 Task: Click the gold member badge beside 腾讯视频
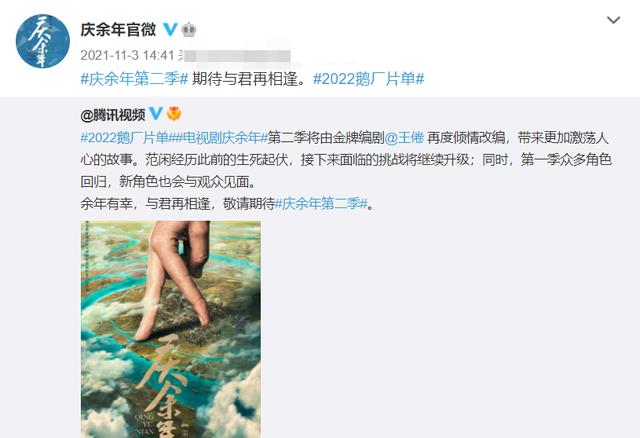(x=174, y=114)
